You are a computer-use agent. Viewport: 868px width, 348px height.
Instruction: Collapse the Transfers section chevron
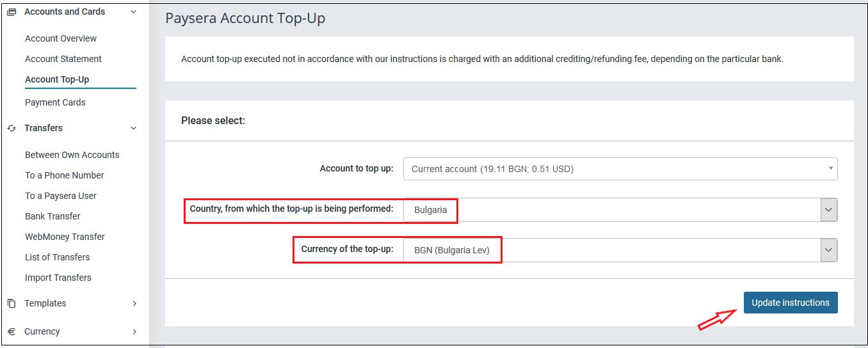tap(133, 128)
